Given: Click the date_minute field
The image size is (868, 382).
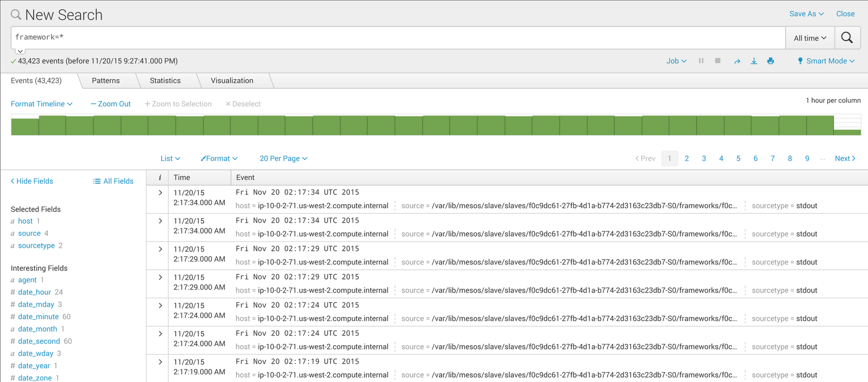Looking at the screenshot, I should coord(38,317).
